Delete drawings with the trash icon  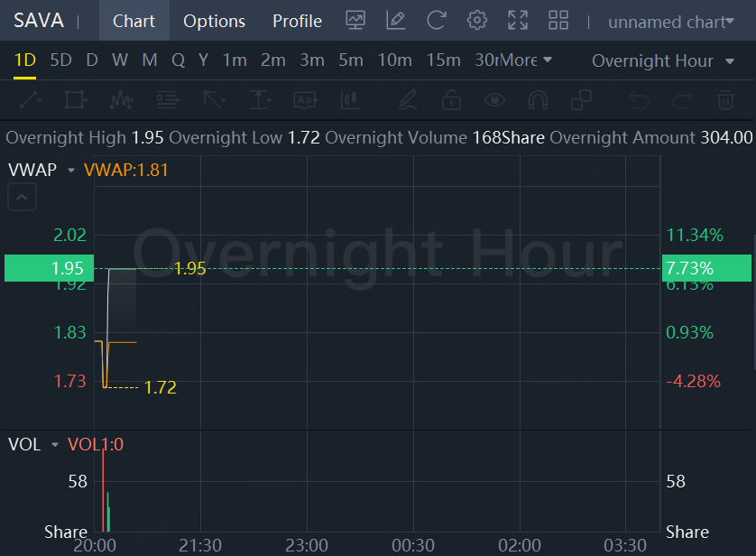point(725,99)
